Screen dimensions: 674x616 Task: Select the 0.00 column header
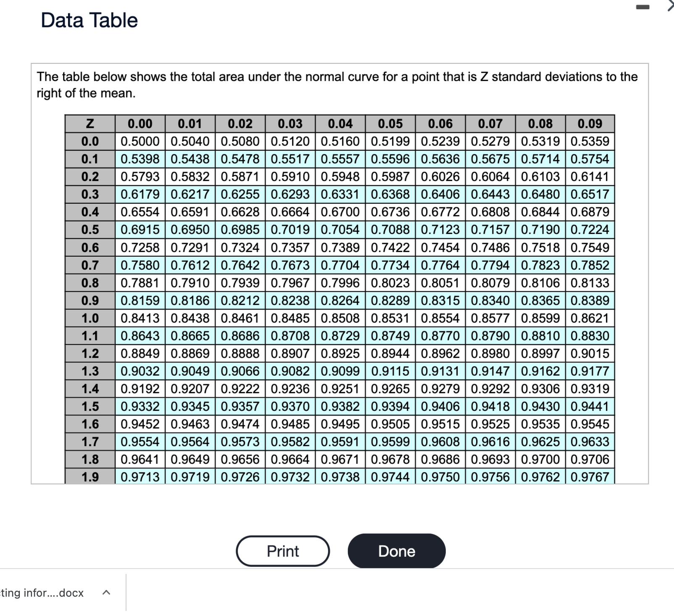click(x=140, y=123)
